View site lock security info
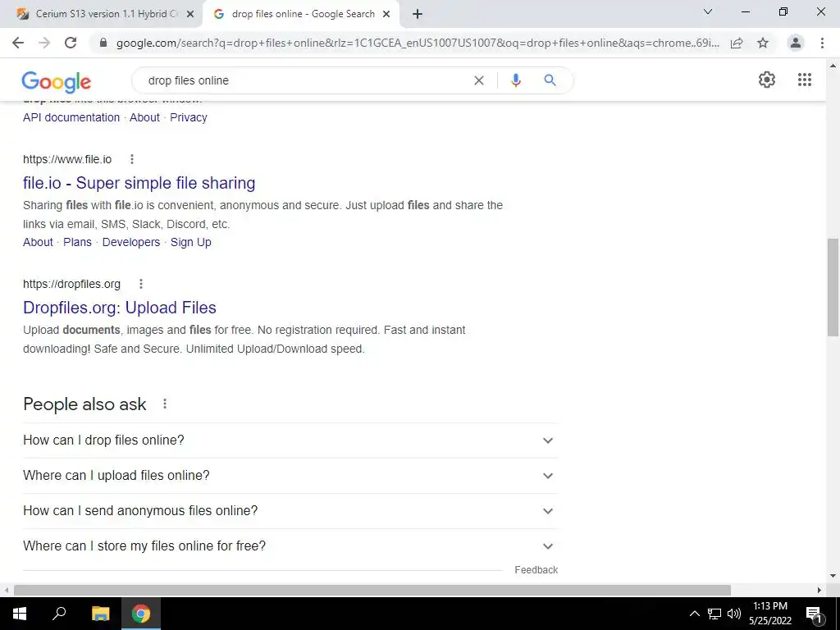Image resolution: width=840 pixels, height=630 pixels. point(103,43)
